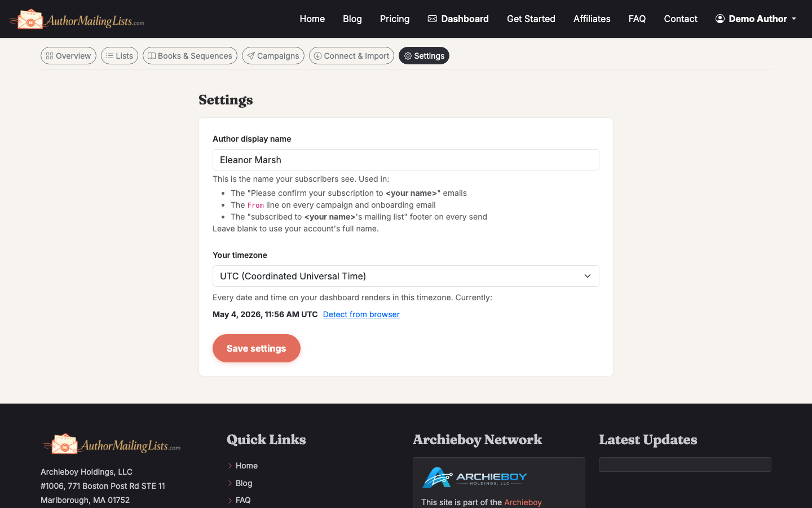The image size is (812, 508).
Task: Click the footer FAQ quick link
Action: pos(243,500)
